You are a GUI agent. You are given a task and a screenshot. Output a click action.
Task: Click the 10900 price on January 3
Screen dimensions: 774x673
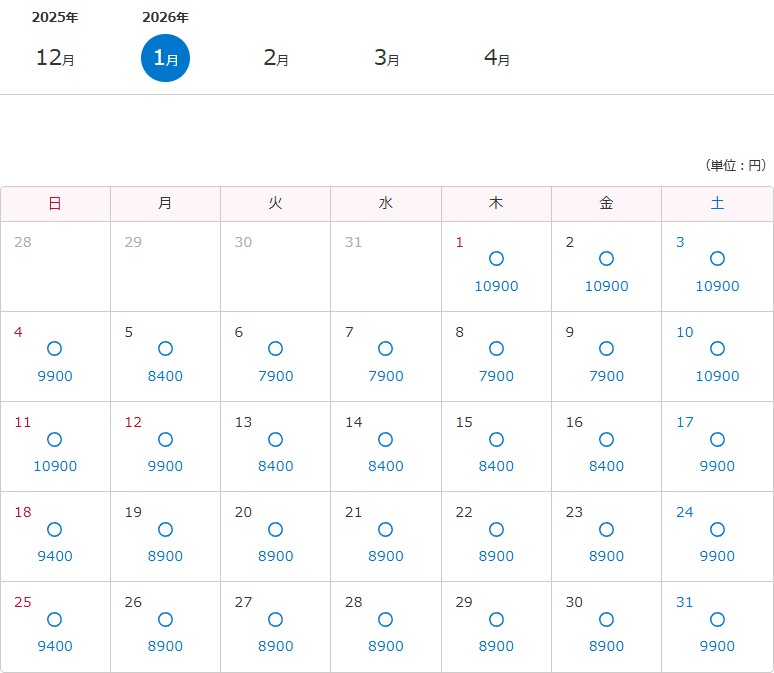point(717,286)
